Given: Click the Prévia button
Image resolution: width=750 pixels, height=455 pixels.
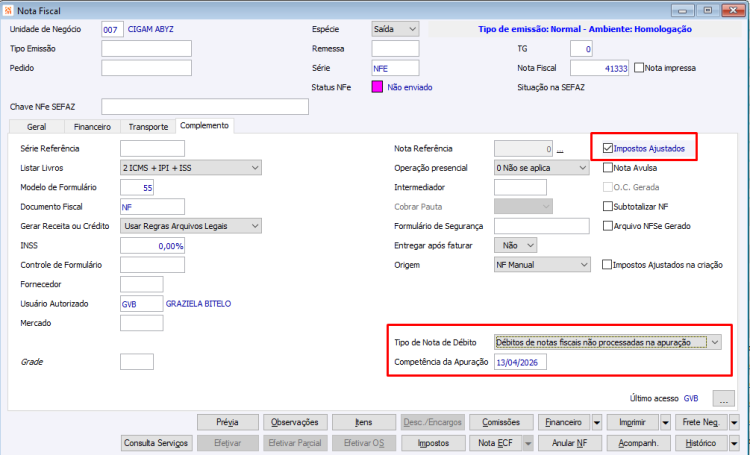Looking at the screenshot, I should point(228,422).
